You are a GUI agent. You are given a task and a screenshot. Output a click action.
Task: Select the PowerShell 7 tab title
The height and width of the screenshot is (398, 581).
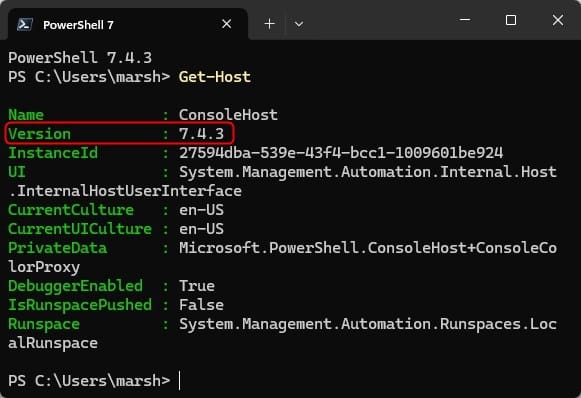click(78, 25)
